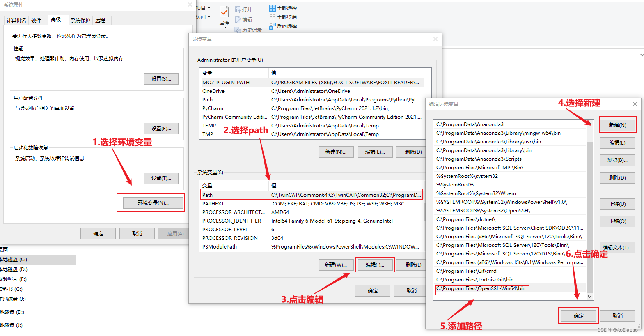
Task: Select %SystemRoot%\system32 path entry
Action: point(510,176)
